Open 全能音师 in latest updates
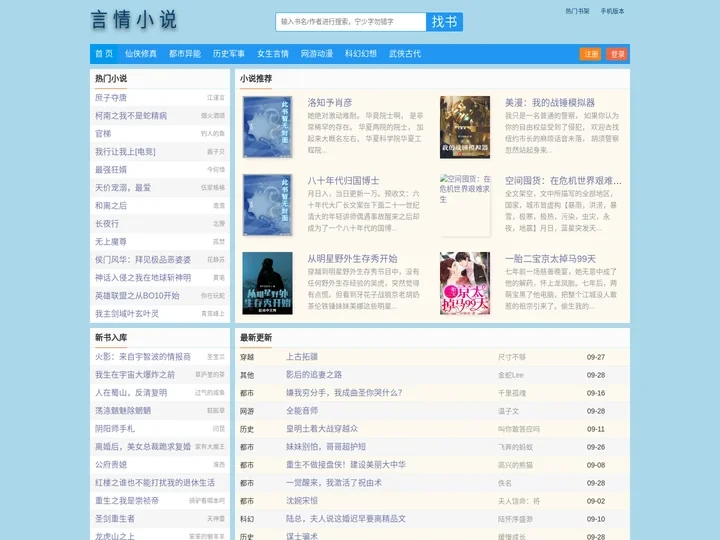720x540 pixels. [302, 411]
